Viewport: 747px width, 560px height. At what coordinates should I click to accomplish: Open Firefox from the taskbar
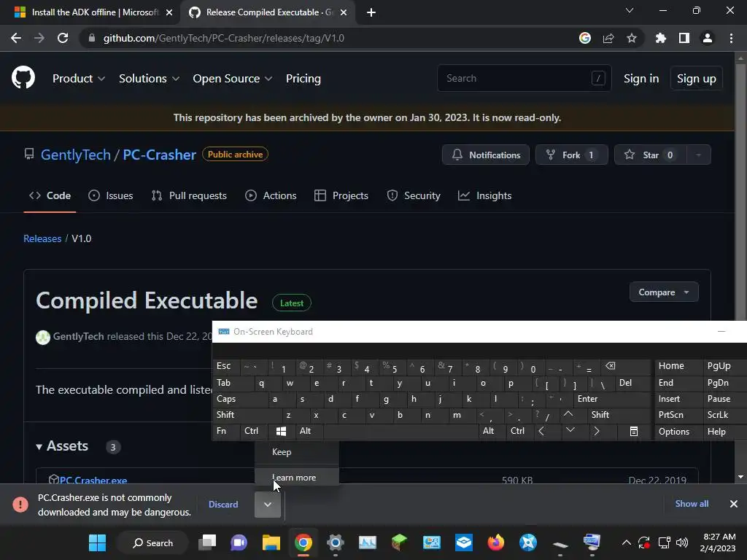496,542
